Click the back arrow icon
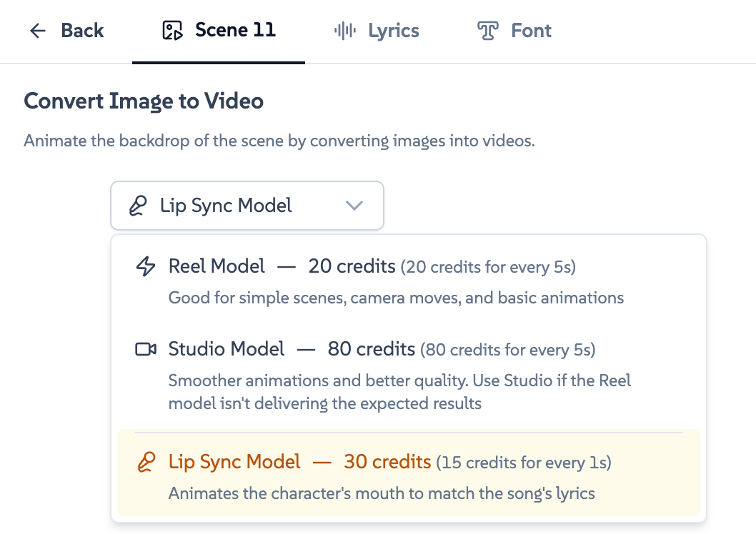This screenshot has width=756, height=534. tap(37, 30)
